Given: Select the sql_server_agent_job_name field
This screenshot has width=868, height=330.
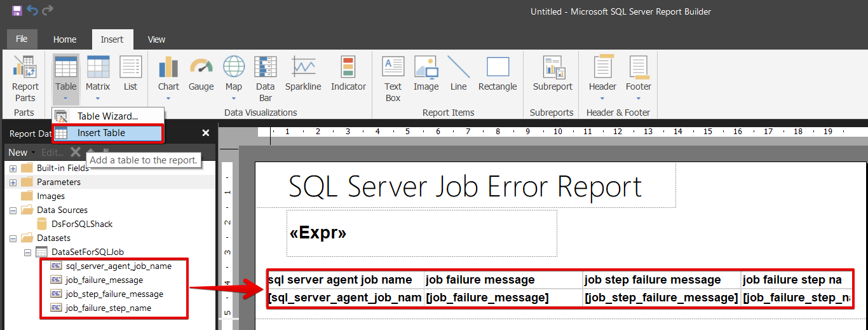Looking at the screenshot, I should coord(111,266).
